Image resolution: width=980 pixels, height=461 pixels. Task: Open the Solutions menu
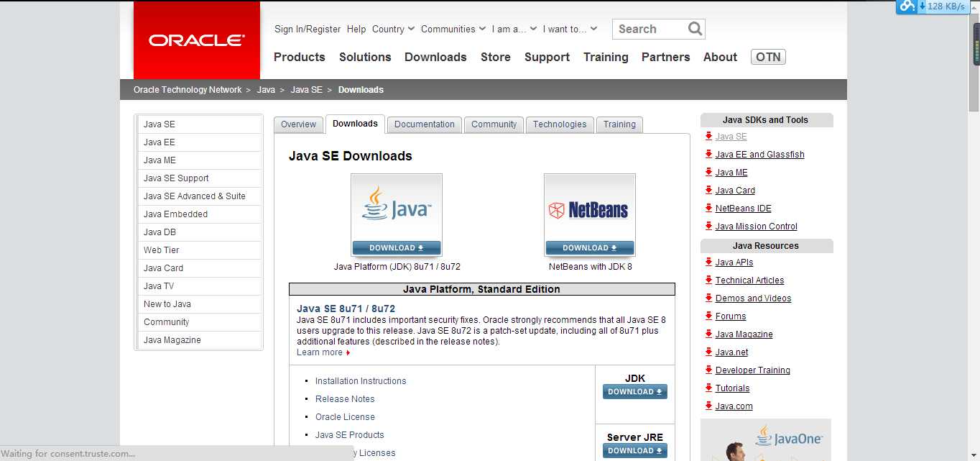click(x=365, y=57)
